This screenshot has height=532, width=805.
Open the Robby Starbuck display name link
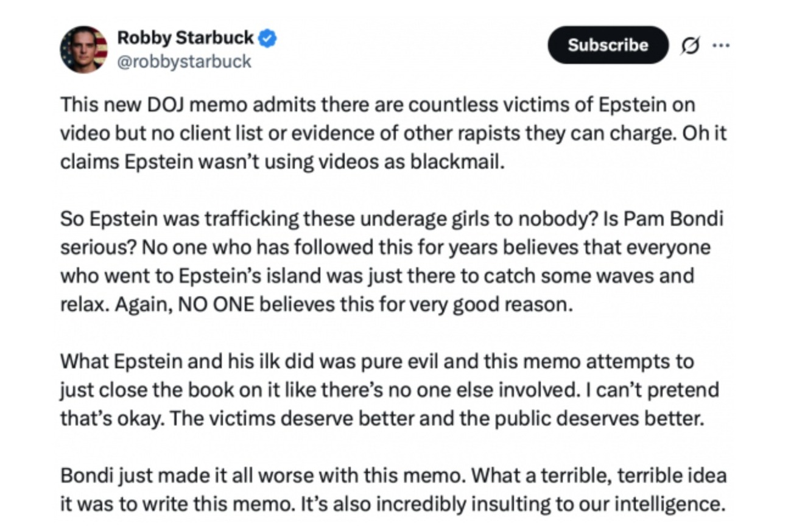(x=185, y=38)
